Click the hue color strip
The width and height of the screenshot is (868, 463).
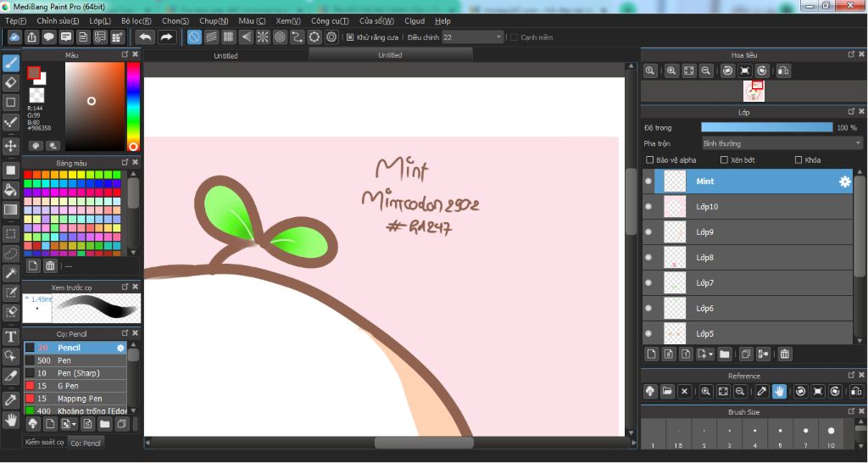[133, 106]
